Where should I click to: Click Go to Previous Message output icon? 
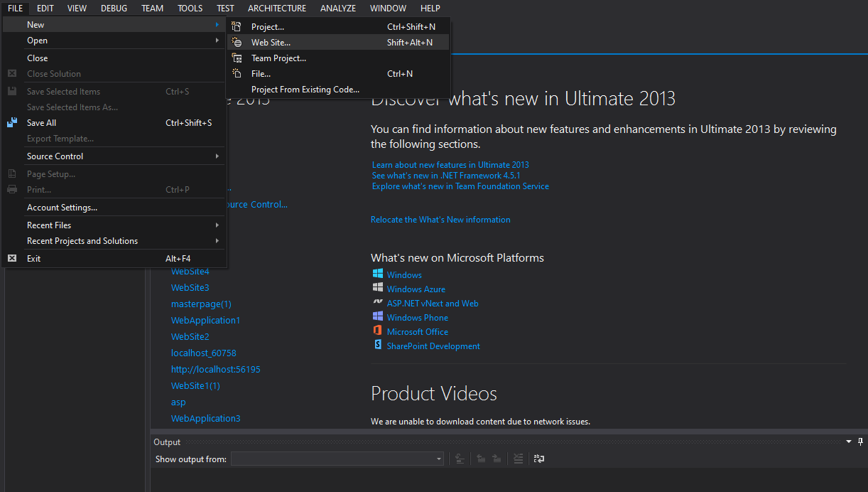(x=481, y=459)
